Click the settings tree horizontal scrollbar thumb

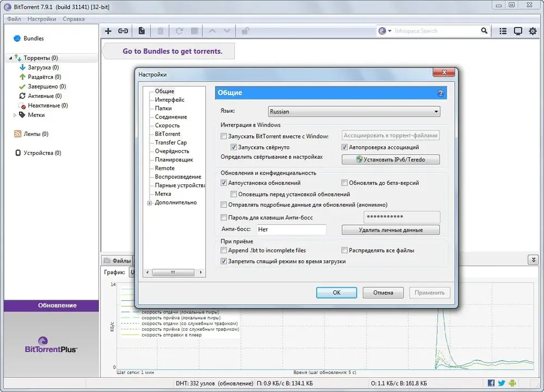[x=173, y=272]
